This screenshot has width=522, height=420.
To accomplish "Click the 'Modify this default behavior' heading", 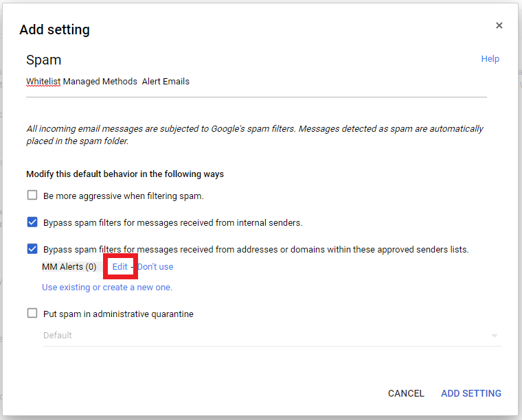I will 125,174.
